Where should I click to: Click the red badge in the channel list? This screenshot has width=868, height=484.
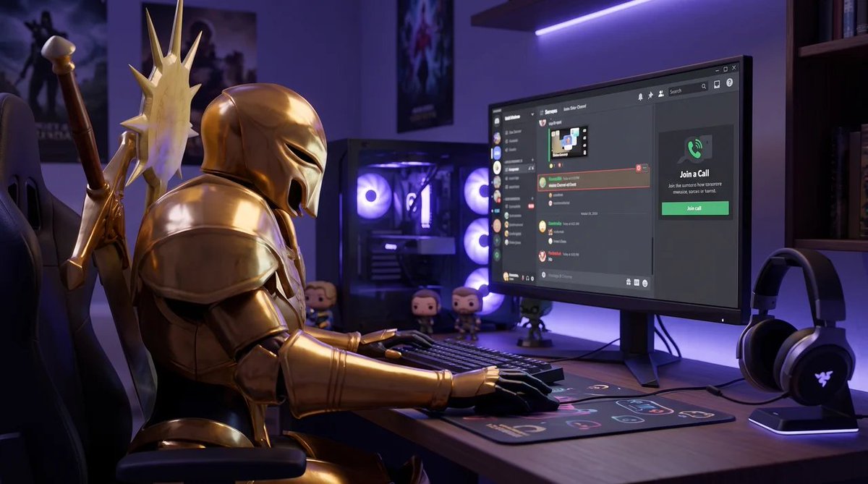coord(531,206)
